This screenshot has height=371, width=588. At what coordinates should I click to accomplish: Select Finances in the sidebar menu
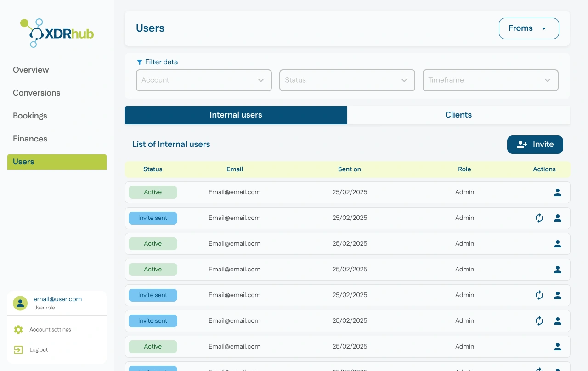click(30, 139)
